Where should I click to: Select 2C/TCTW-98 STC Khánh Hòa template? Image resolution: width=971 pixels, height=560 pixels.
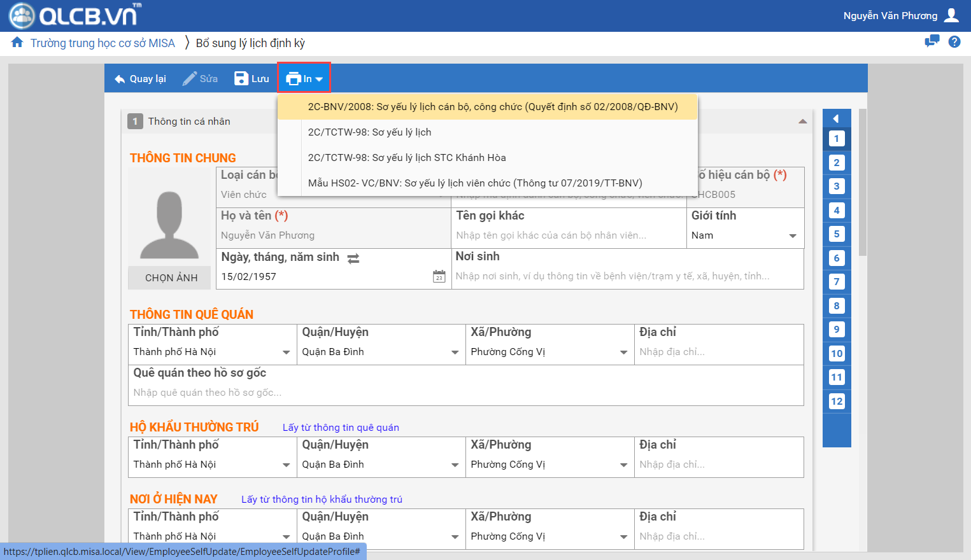[x=406, y=158]
